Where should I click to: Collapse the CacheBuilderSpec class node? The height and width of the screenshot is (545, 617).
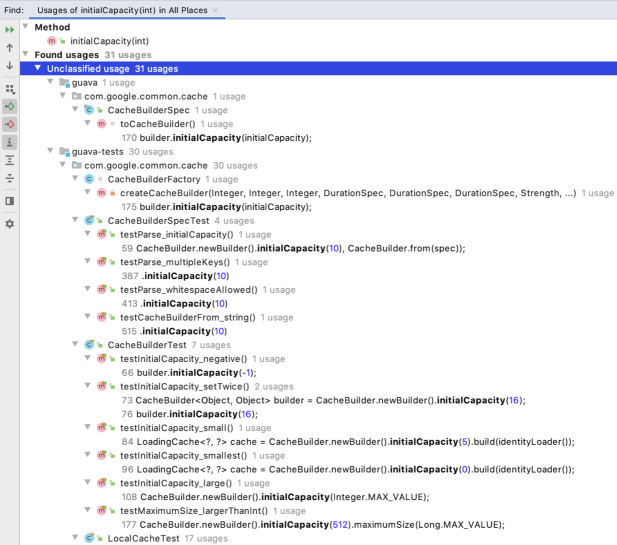(75, 109)
